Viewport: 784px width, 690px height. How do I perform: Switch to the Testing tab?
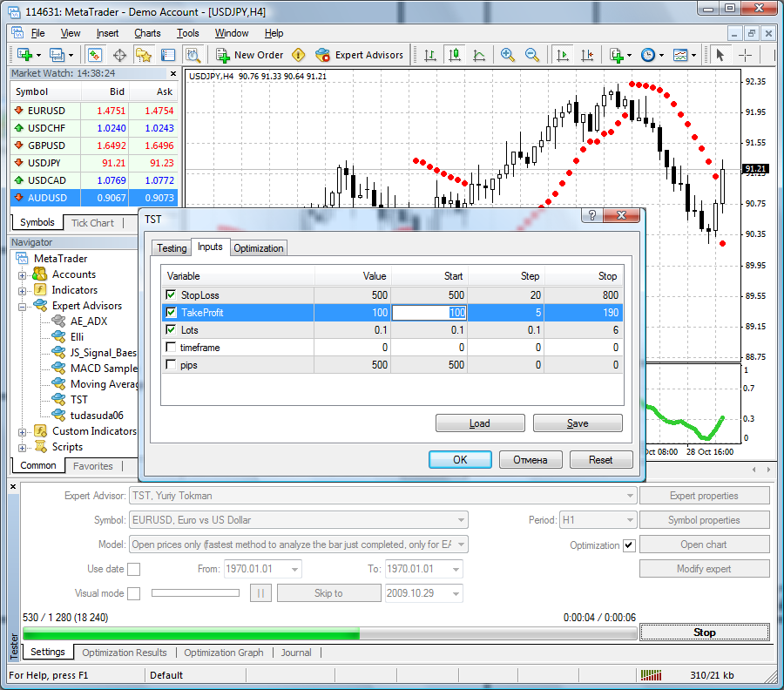click(172, 248)
